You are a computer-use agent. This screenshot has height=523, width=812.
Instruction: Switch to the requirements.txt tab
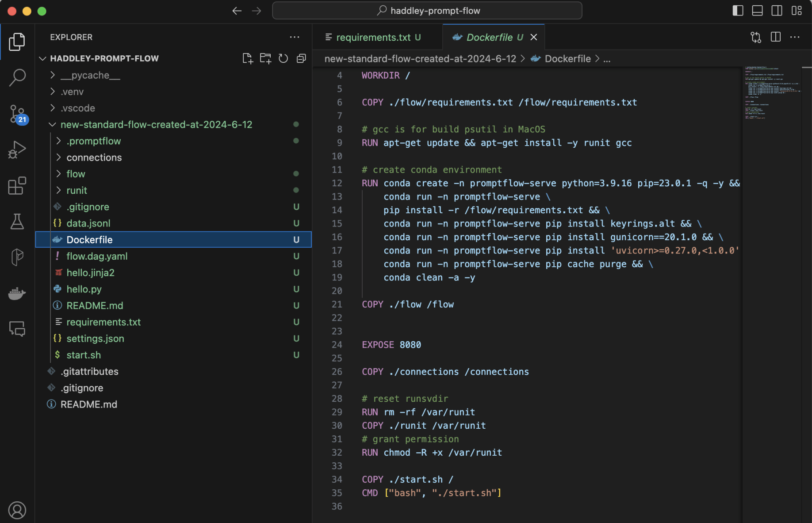click(373, 38)
